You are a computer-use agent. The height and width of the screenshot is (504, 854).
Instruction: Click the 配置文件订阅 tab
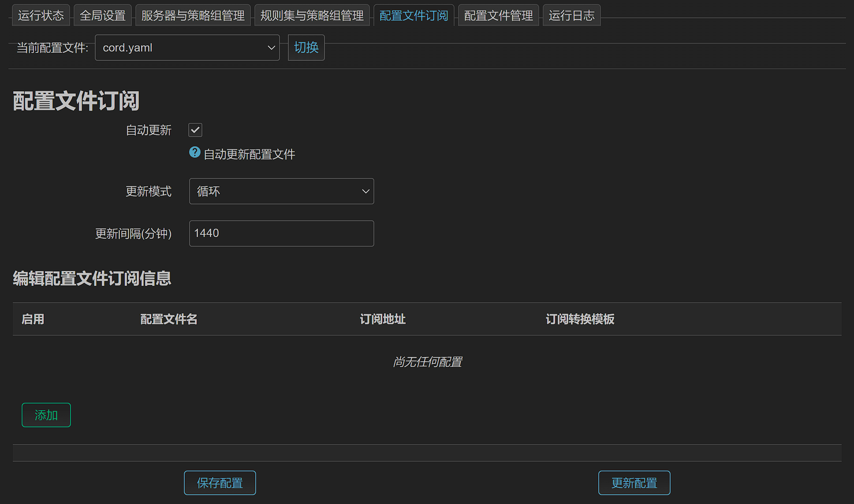tap(414, 15)
